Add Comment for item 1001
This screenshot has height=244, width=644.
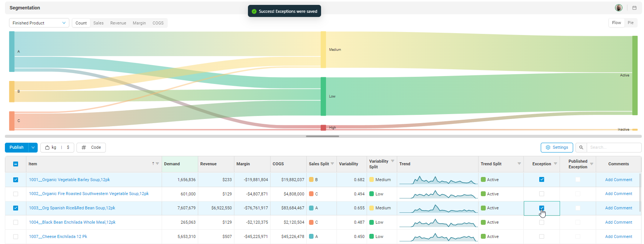click(618, 180)
